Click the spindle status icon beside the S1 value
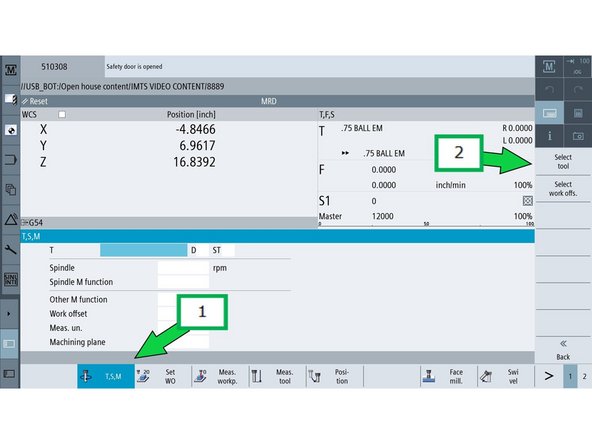The width and height of the screenshot is (592, 444). (x=527, y=201)
